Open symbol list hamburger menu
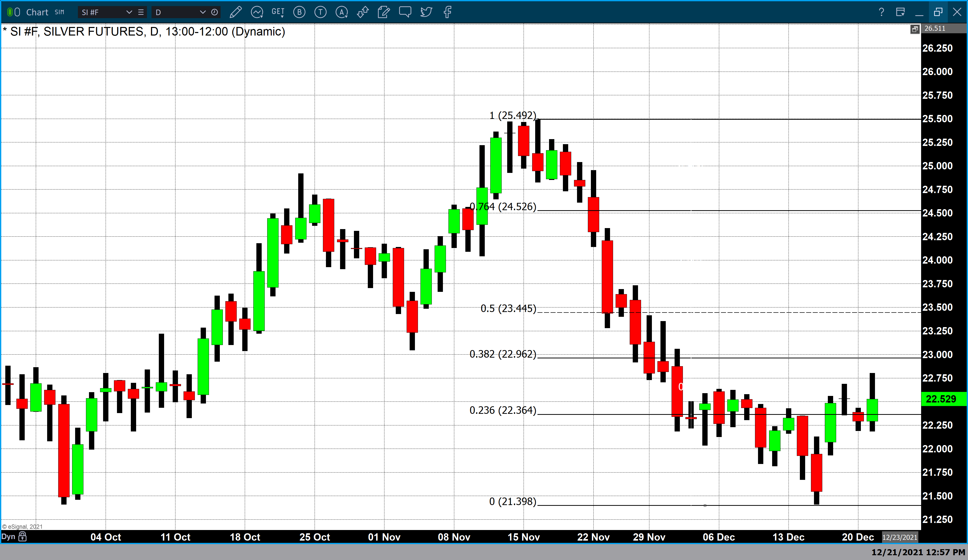 (141, 12)
